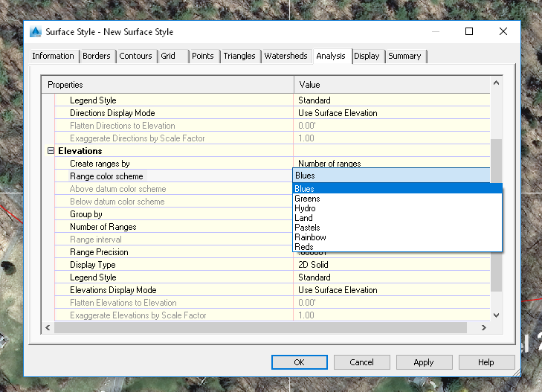Click the Legend Style value under Elevations
542x392 pixels.
coord(314,277)
